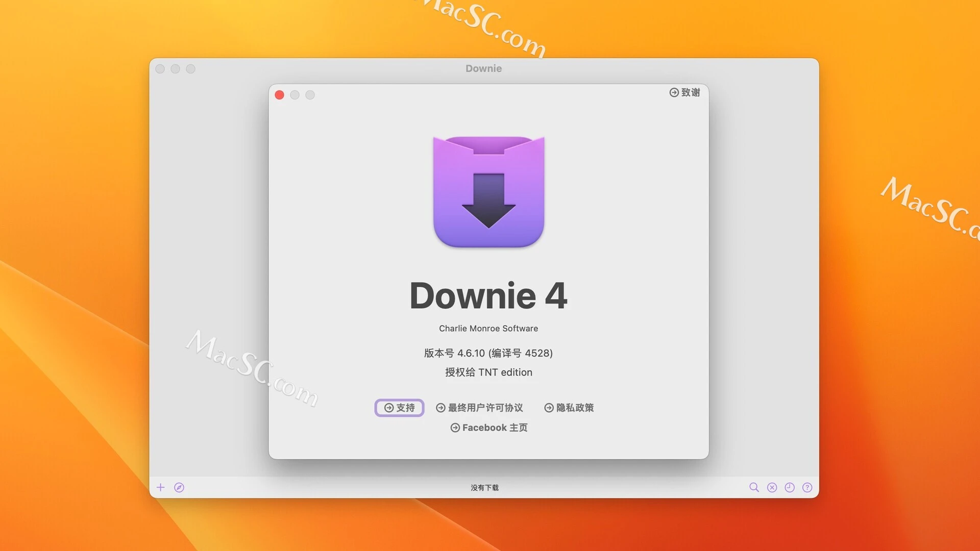This screenshot has width=980, height=551.
Task: Click the 支持 support button
Action: (399, 408)
